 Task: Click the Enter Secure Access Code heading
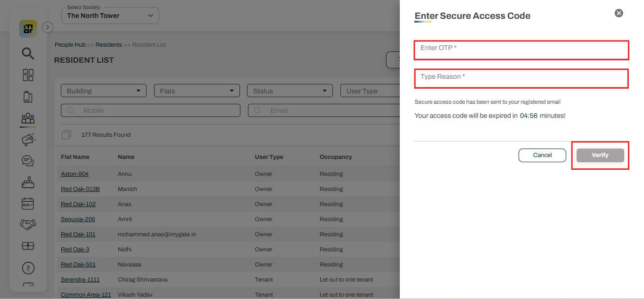472,16
